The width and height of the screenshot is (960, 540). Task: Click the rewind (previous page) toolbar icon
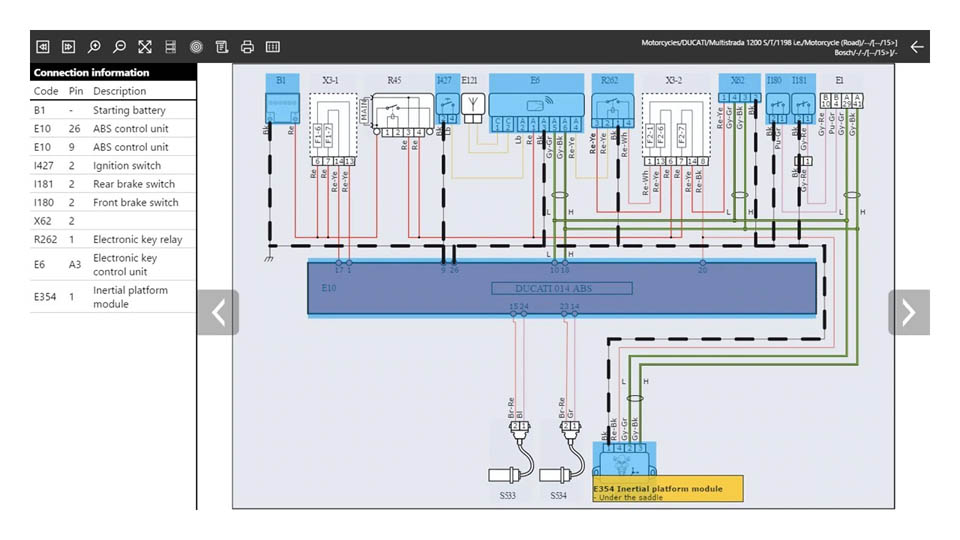[x=43, y=47]
